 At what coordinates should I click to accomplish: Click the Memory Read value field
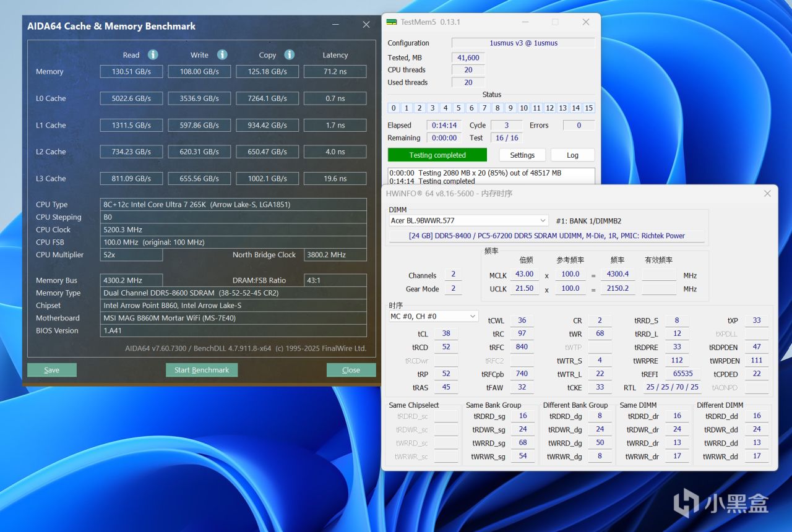pos(131,72)
